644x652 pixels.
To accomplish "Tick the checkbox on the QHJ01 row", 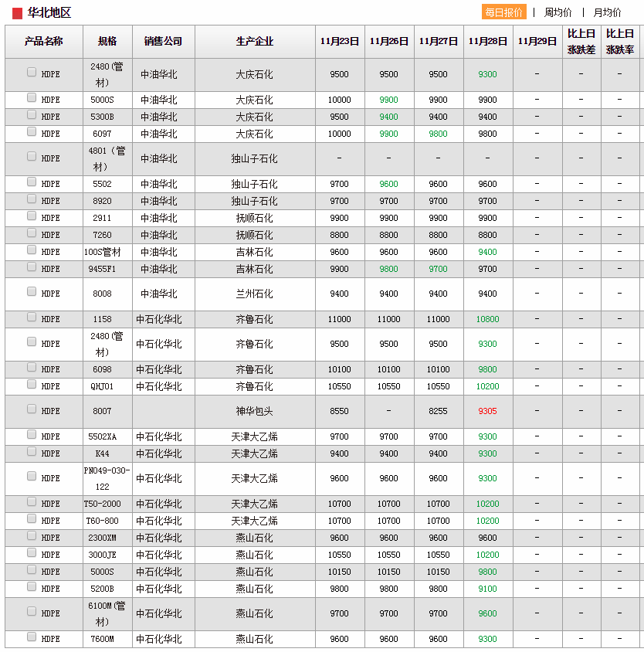I will [32, 385].
